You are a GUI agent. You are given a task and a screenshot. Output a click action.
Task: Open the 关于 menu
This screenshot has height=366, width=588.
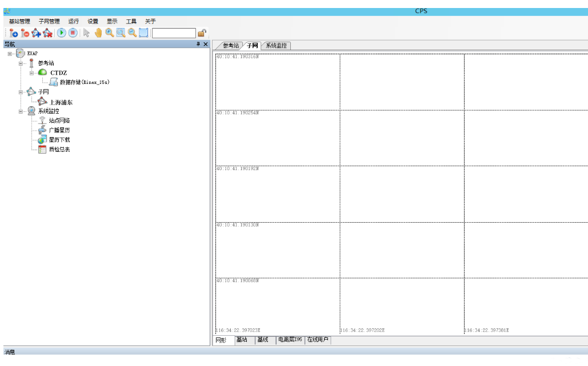(x=150, y=21)
